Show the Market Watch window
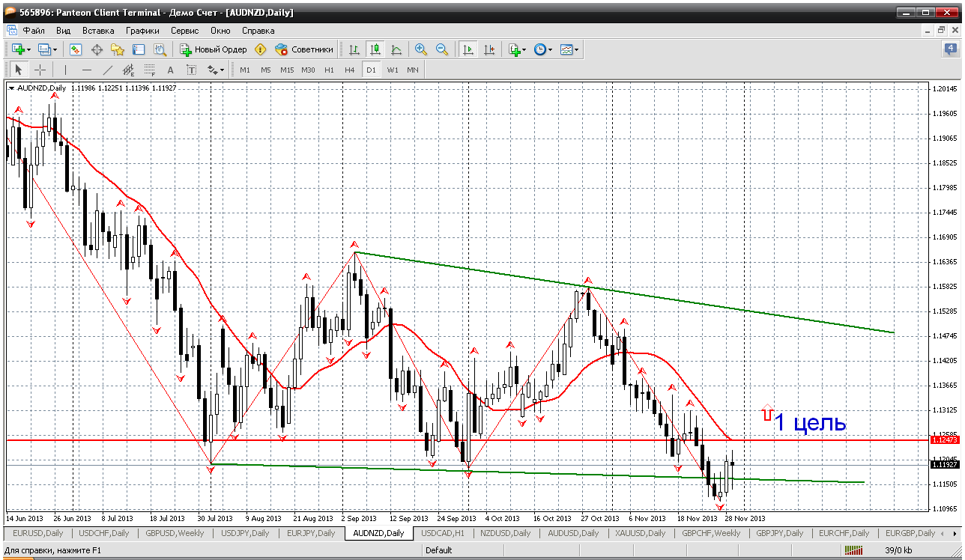 76,49
